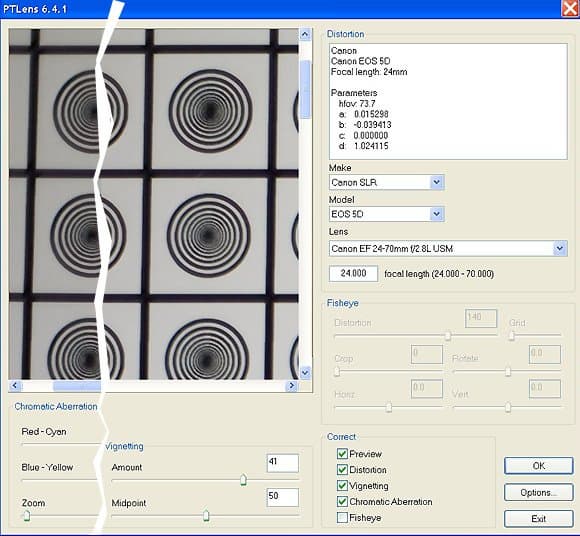
Task: Click the preview scroll right arrow
Action: [292, 386]
